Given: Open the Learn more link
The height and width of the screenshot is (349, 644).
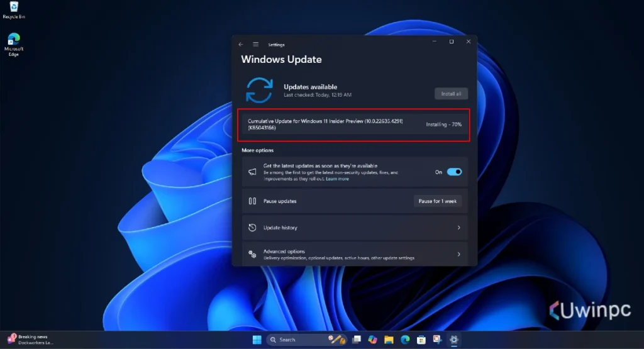Looking at the screenshot, I should [x=337, y=179].
